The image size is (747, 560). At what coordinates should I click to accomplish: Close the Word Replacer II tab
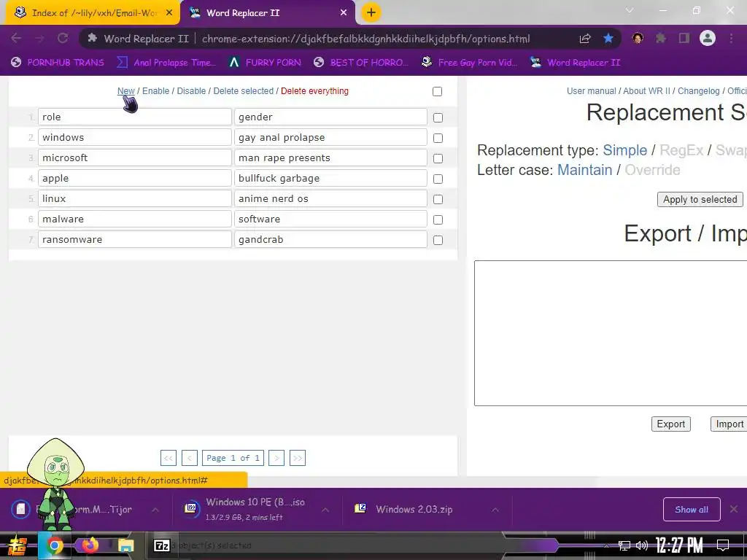(x=344, y=13)
